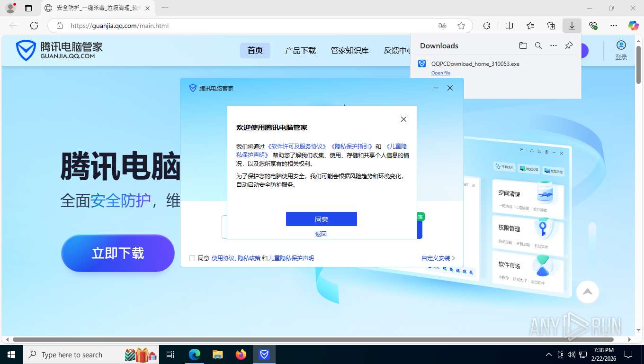Open Browser essentials heart icon
This screenshot has width=644, height=364.
(x=593, y=26)
